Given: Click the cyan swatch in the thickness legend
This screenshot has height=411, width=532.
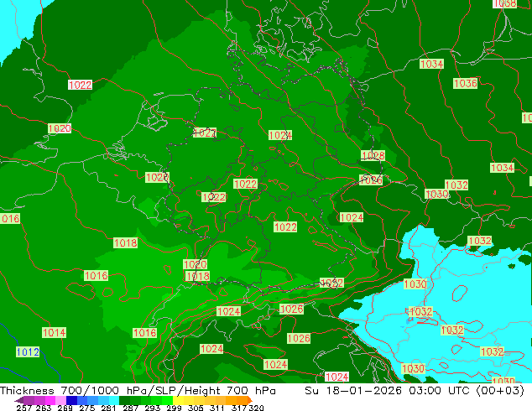Looking at the screenshot, I should (114, 400).
